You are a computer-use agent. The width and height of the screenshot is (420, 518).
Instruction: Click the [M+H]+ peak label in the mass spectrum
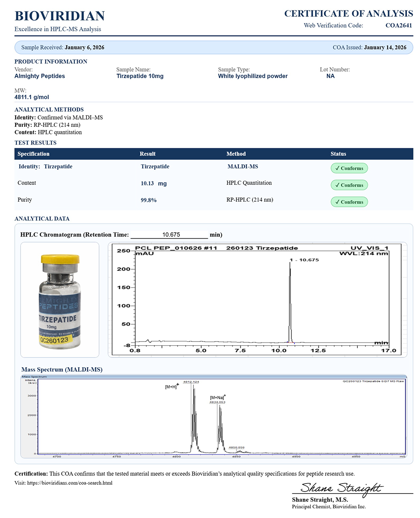pyautogui.click(x=172, y=387)
